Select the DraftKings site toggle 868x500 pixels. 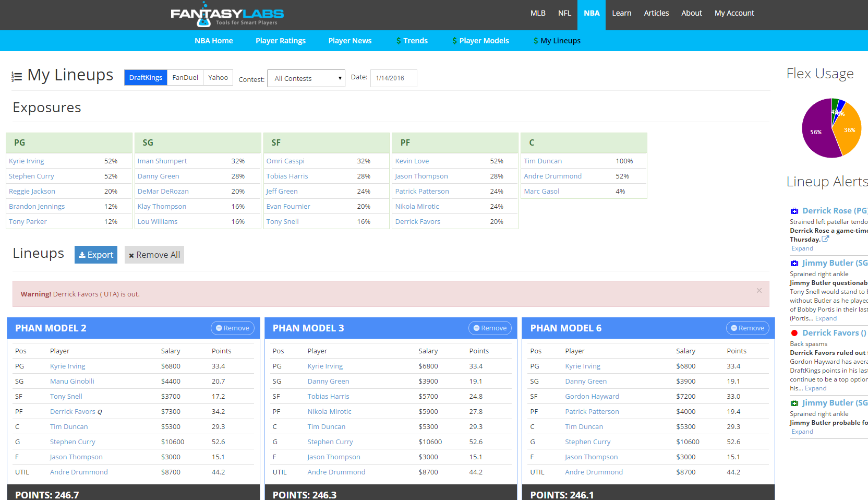[x=146, y=77]
